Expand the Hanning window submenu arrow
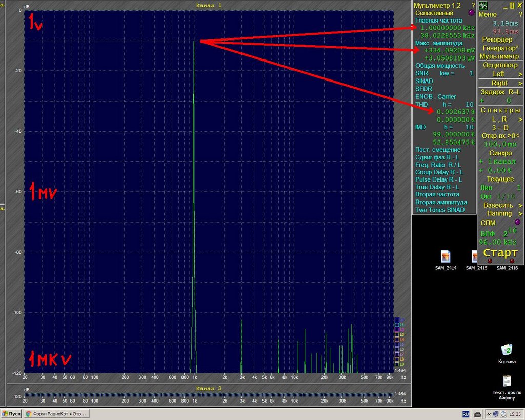This screenshot has height=420, width=525. [520, 214]
